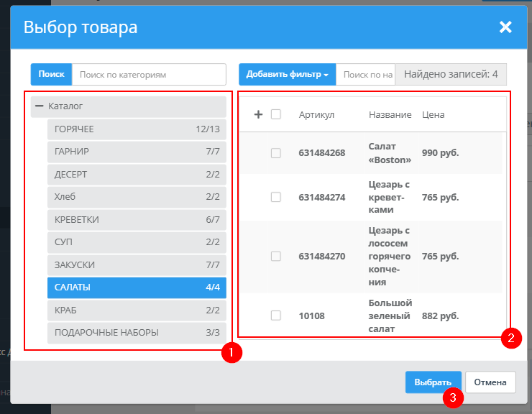The height and width of the screenshot is (414, 532).
Task: Click the product name search field
Action: (366, 74)
